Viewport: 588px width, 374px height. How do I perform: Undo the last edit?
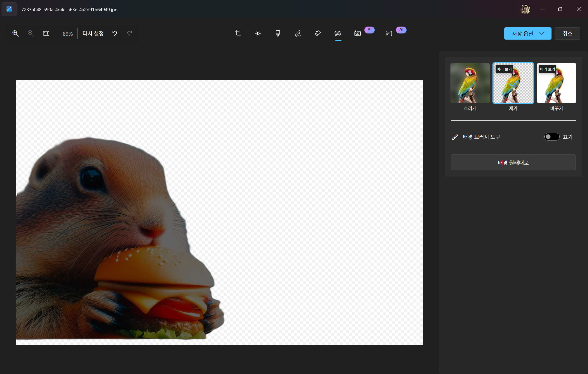(x=115, y=33)
